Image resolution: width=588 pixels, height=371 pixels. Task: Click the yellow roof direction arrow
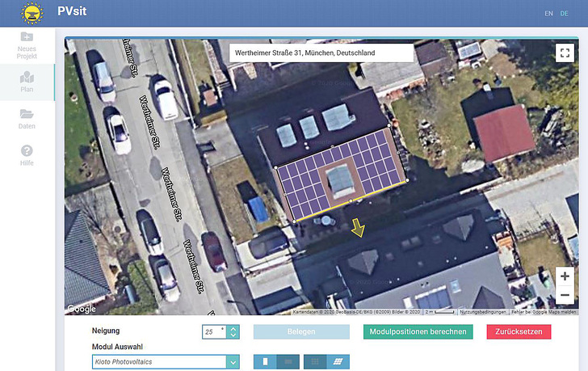coord(358,229)
